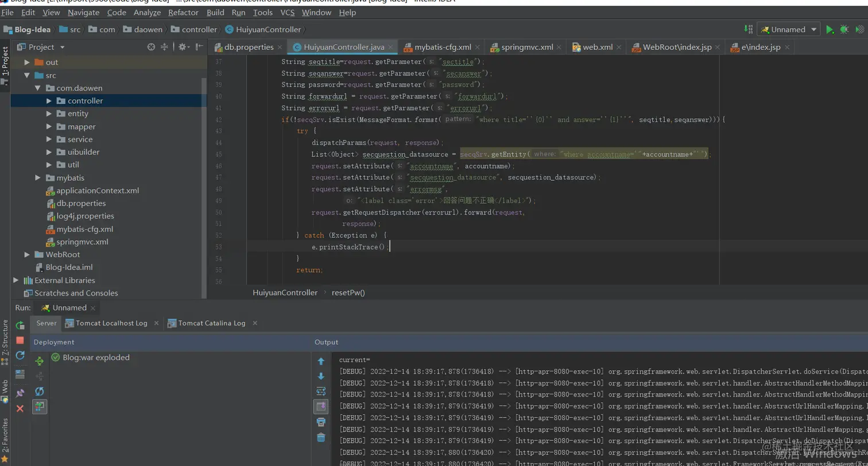Close the HuiyuanController.java tab
Screen dimensions: 868x466
[391, 48]
